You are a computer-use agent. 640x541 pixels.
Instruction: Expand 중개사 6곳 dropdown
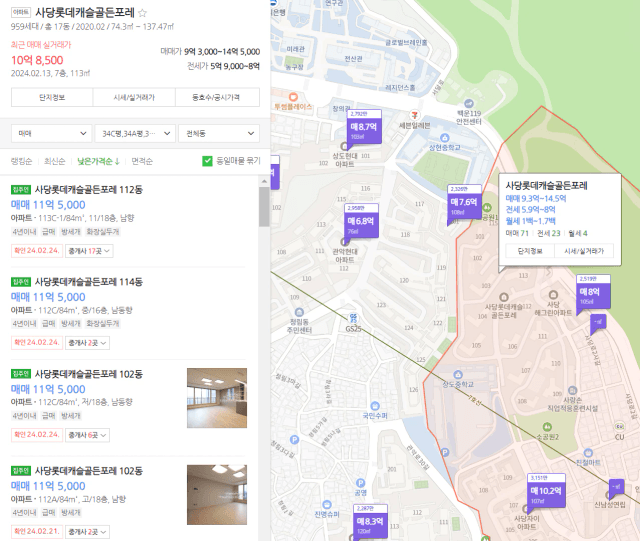tap(87, 435)
